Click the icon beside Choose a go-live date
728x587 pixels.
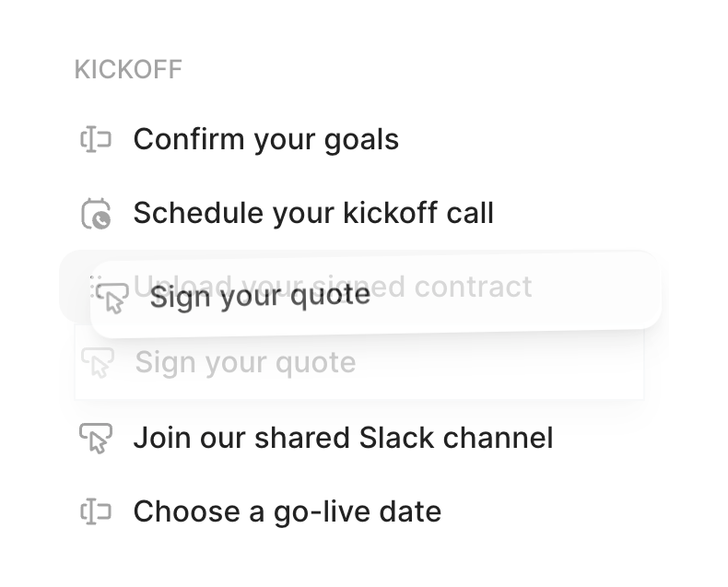(96, 511)
